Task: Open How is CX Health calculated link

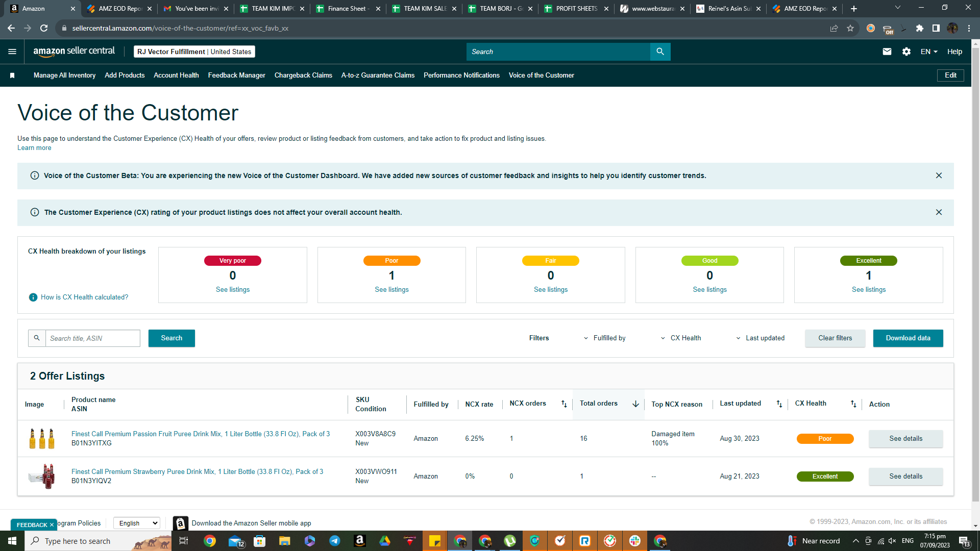Action: tap(84, 297)
